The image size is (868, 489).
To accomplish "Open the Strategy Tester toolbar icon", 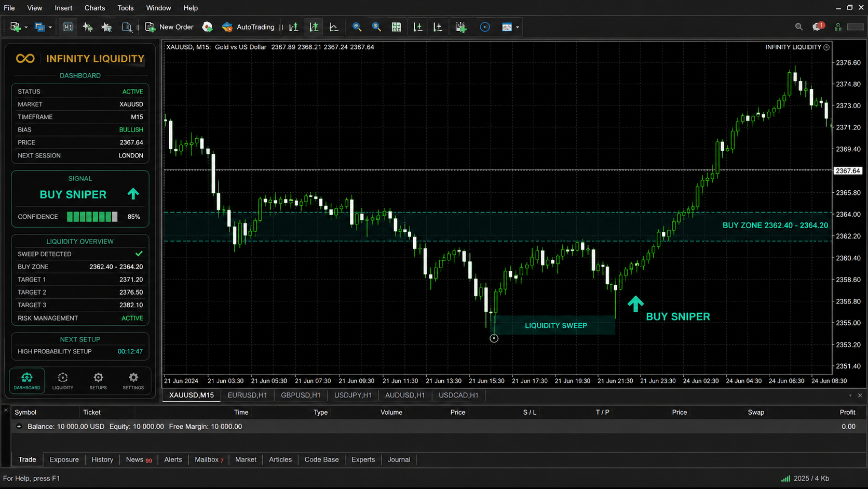I will (126, 27).
